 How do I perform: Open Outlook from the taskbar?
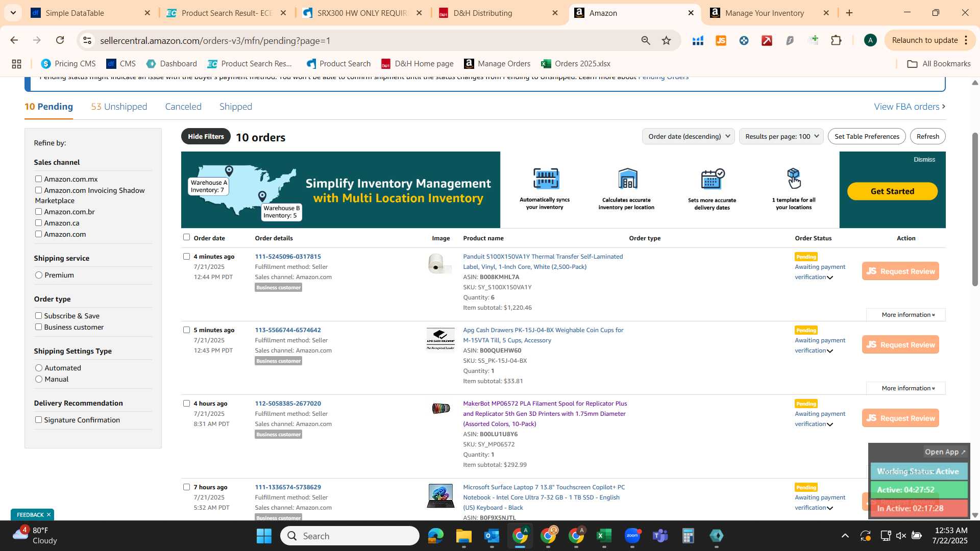tap(492, 536)
